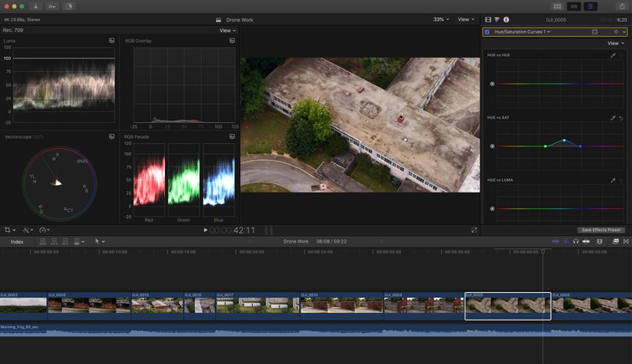Open the Video inspector filmstrip icon
The height and width of the screenshot is (364, 632).
coord(489,18)
